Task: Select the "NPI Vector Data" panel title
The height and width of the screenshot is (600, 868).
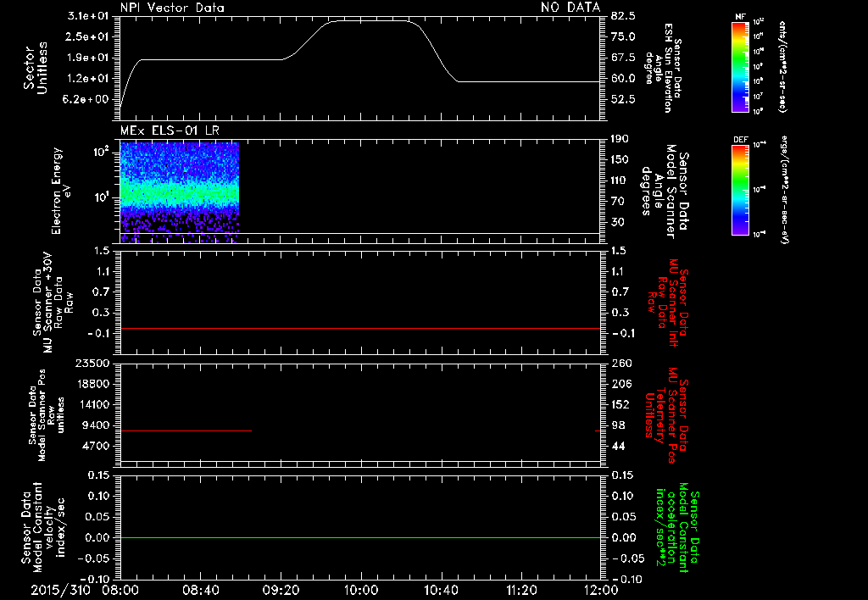Action: [x=172, y=8]
